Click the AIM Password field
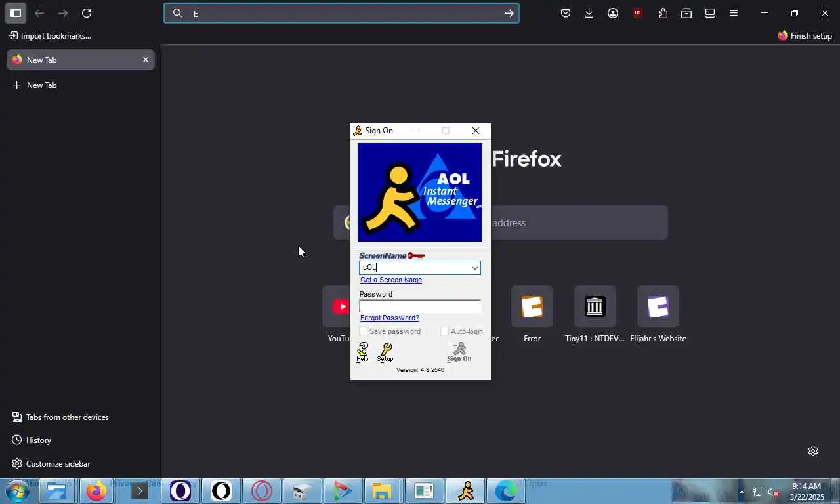This screenshot has width=840, height=504. tap(420, 306)
